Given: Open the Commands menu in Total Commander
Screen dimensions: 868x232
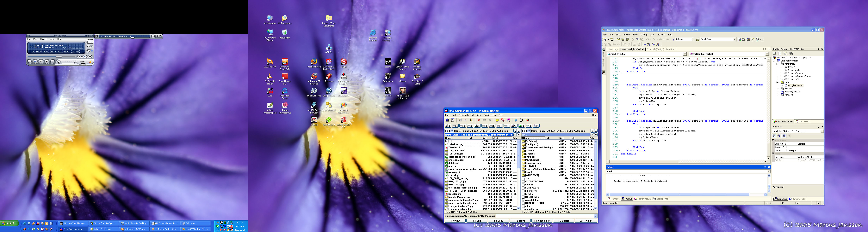Looking at the screenshot, I should [463, 115].
